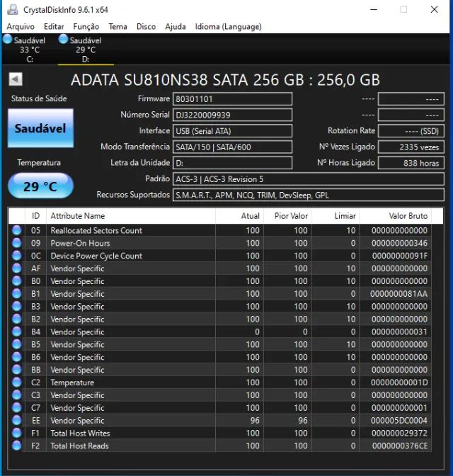Open the Idioma (Language) menu
Screen dimensions: 453x476
tap(228, 27)
